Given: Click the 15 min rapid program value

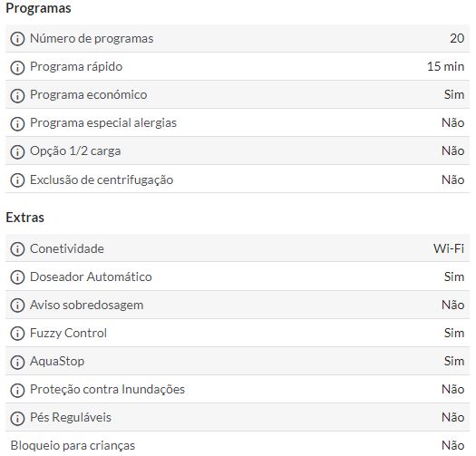Looking at the screenshot, I should tap(446, 66).
